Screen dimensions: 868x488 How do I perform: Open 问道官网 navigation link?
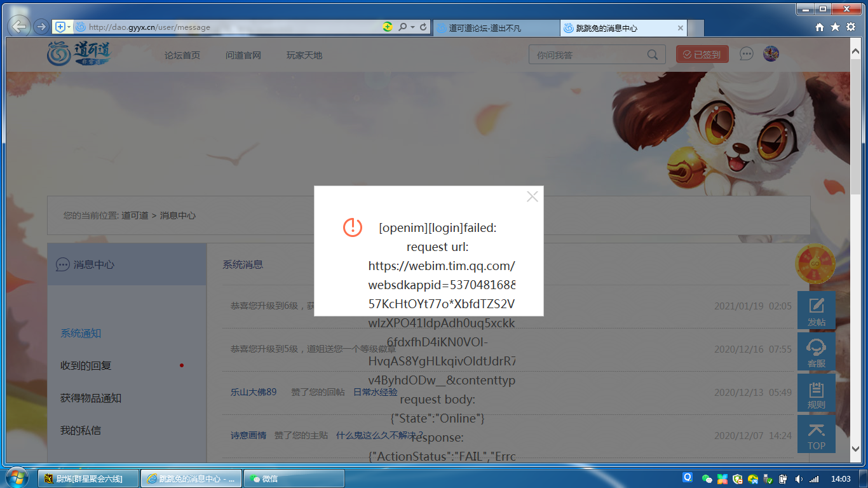pos(243,55)
